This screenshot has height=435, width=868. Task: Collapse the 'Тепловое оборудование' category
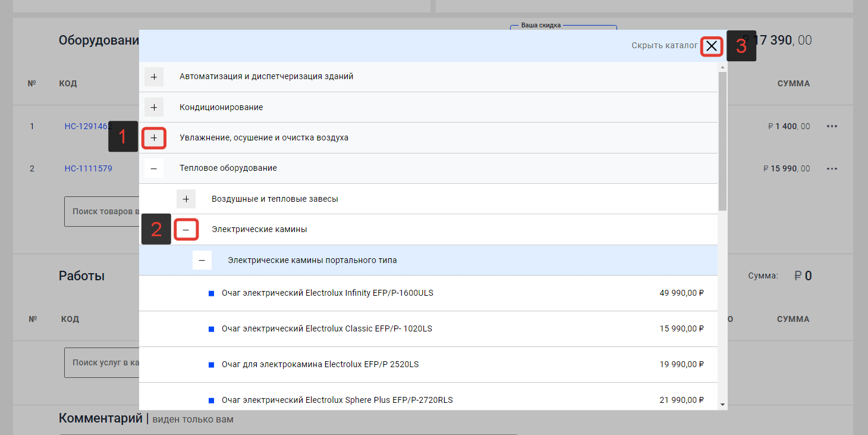(x=154, y=169)
